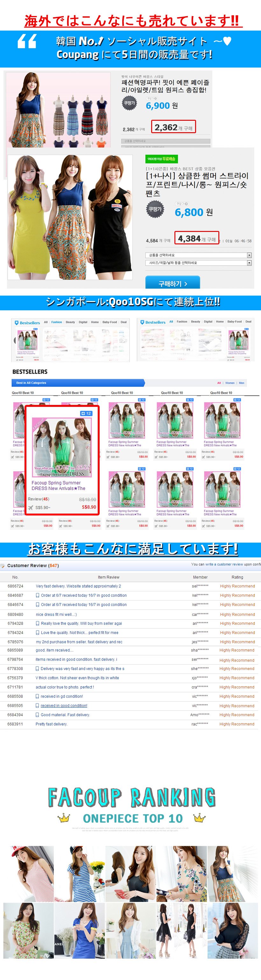This screenshot has width=261, height=980.
Task: Click the blue 12 badge on highlighted product
Action: click(86, 413)
